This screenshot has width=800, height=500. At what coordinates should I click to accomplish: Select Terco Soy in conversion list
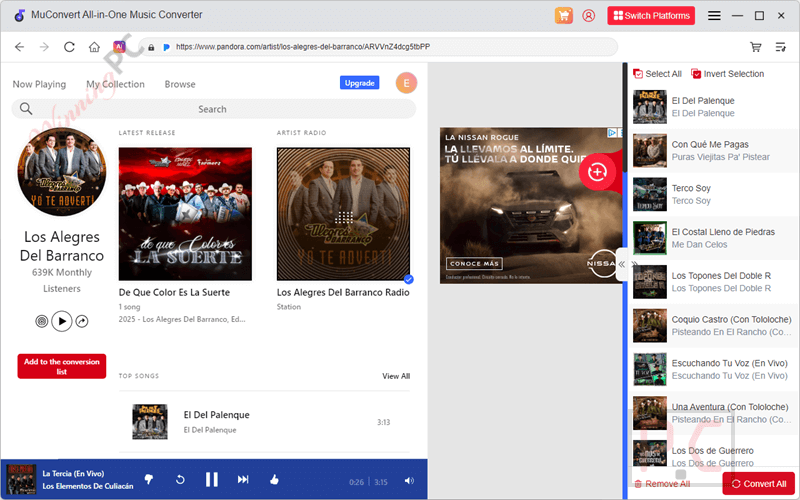[x=714, y=194]
